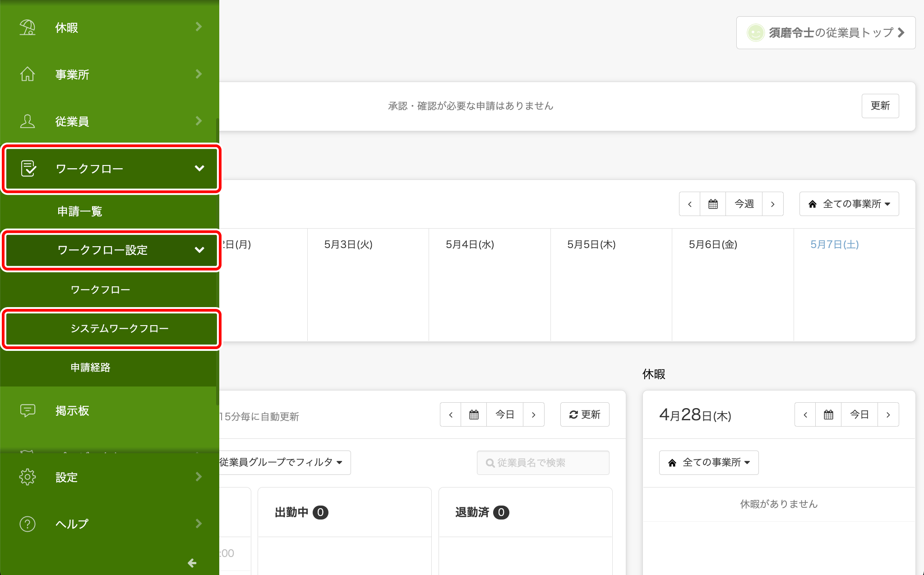Open 全ての事業所 dropdown in 休暇 panel
Viewport: 924px width, 575px height.
coord(709,462)
